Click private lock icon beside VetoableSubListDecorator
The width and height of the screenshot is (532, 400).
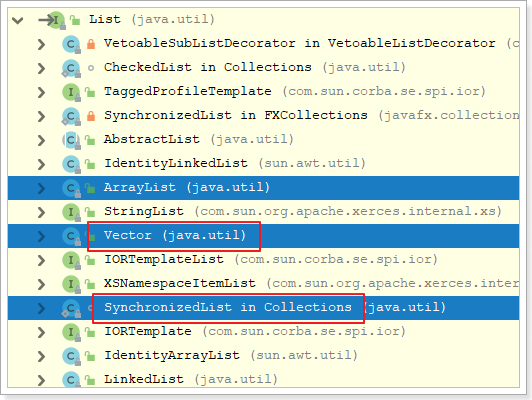(x=91, y=44)
